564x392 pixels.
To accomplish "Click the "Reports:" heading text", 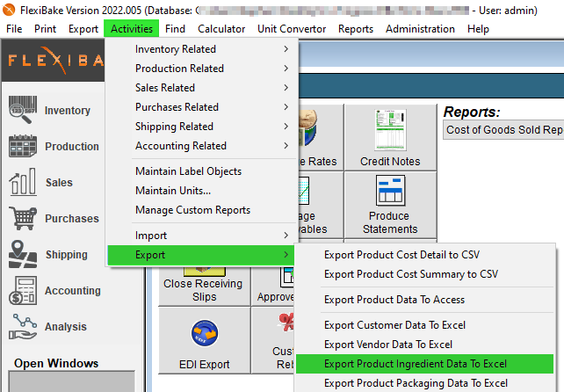I will coord(472,113).
